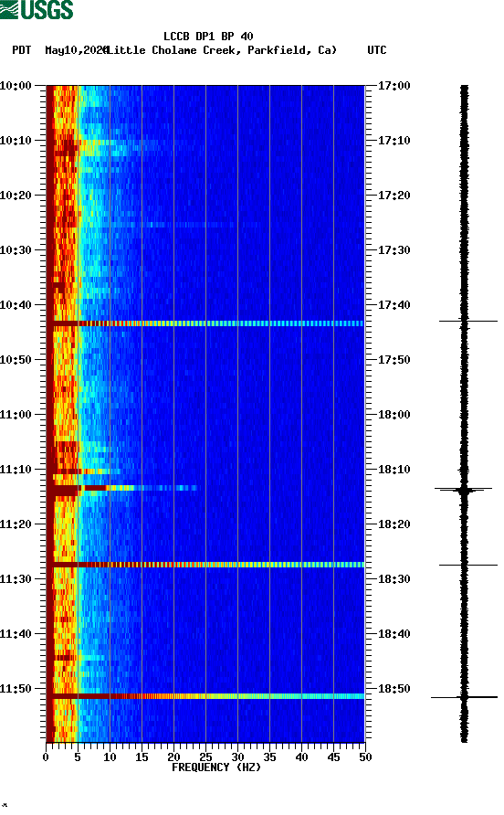The height and width of the screenshot is (815, 504).
Task: Click the '18:10' UTC time label
Action: tap(394, 470)
